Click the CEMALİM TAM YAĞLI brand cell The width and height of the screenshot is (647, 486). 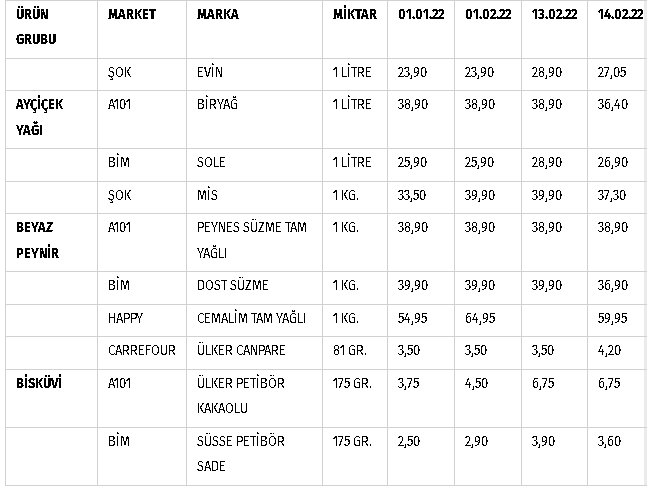pos(251,318)
